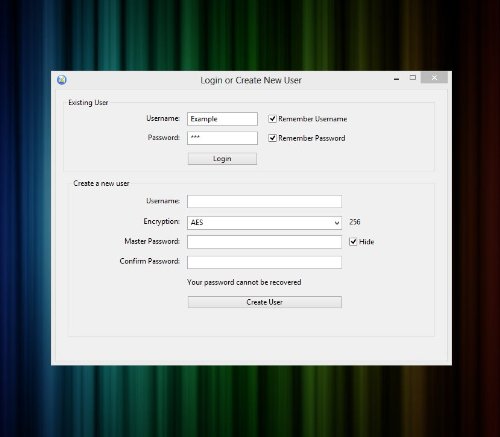The image size is (500, 437).
Task: Focus the existing user Password field
Action: pos(222,138)
